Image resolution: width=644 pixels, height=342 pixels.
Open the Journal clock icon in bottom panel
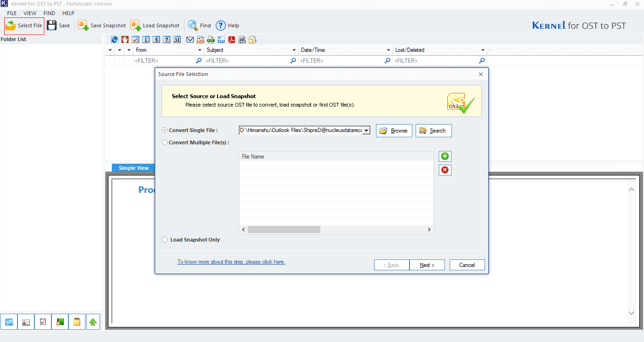[x=60, y=322]
